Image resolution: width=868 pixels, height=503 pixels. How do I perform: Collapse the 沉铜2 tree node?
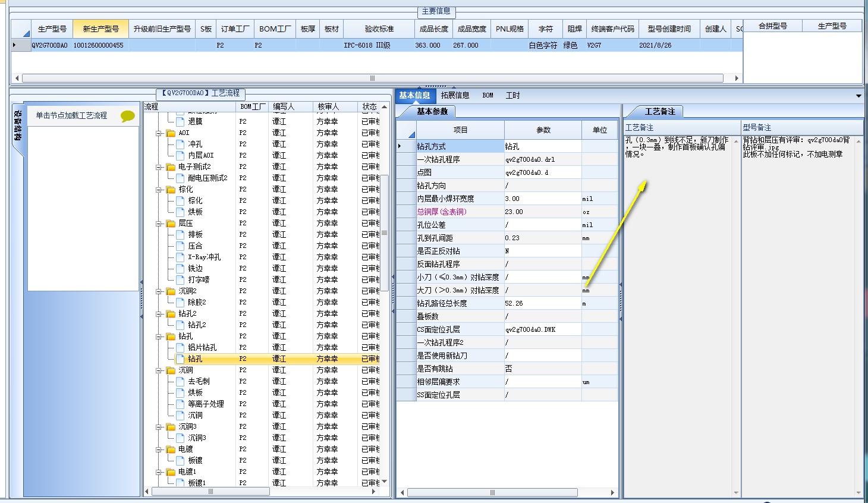pyautogui.click(x=159, y=291)
